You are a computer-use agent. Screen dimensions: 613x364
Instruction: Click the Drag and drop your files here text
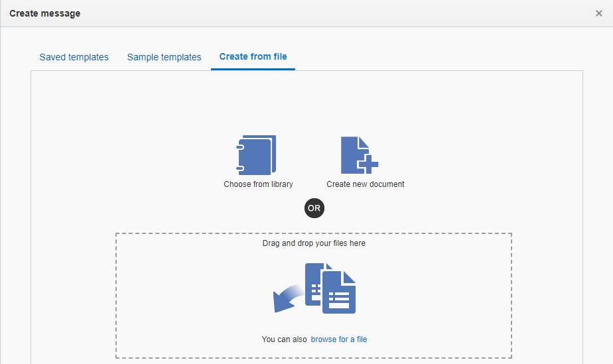(314, 243)
